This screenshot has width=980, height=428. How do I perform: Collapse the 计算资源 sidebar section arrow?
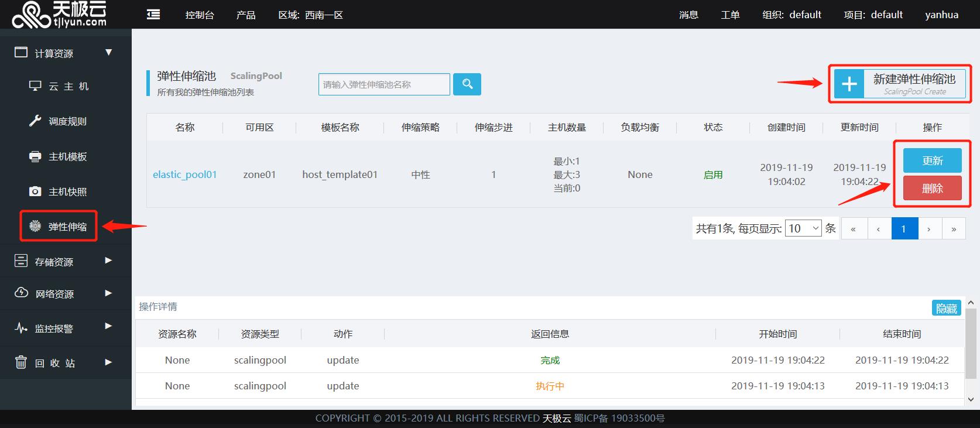coord(108,53)
